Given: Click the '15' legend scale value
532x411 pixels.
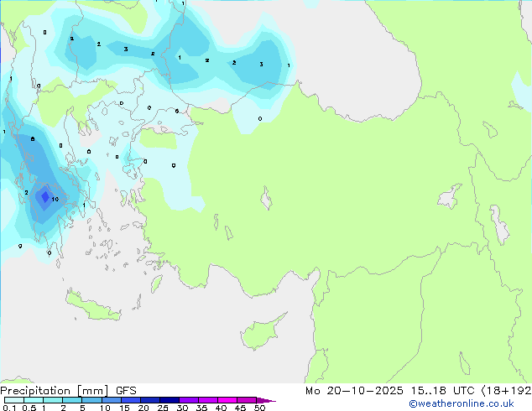Looking at the screenshot, I should [124, 408].
